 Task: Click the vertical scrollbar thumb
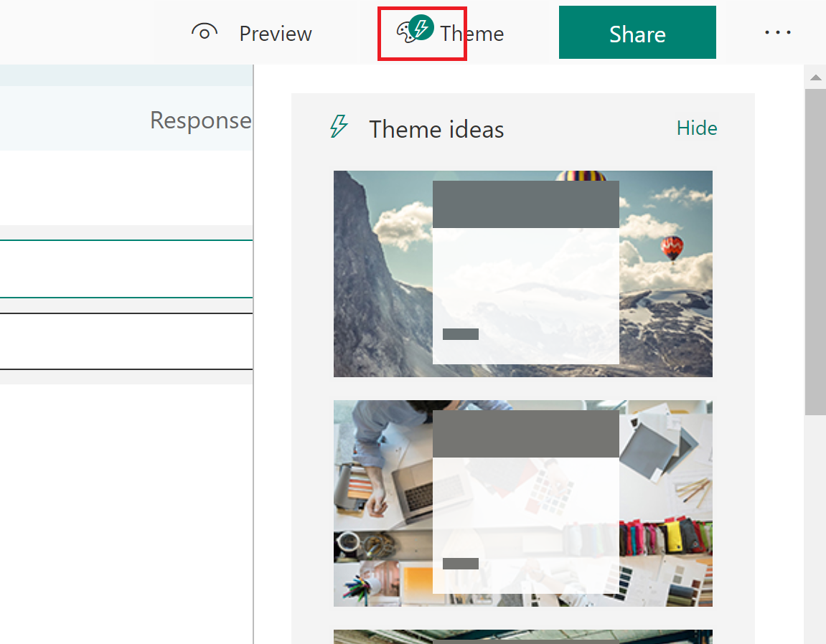(x=815, y=251)
